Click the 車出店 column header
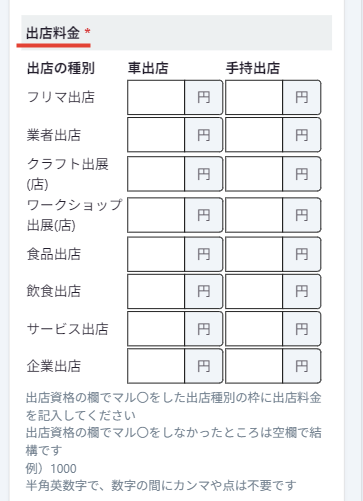This screenshot has width=363, height=501. (148, 68)
